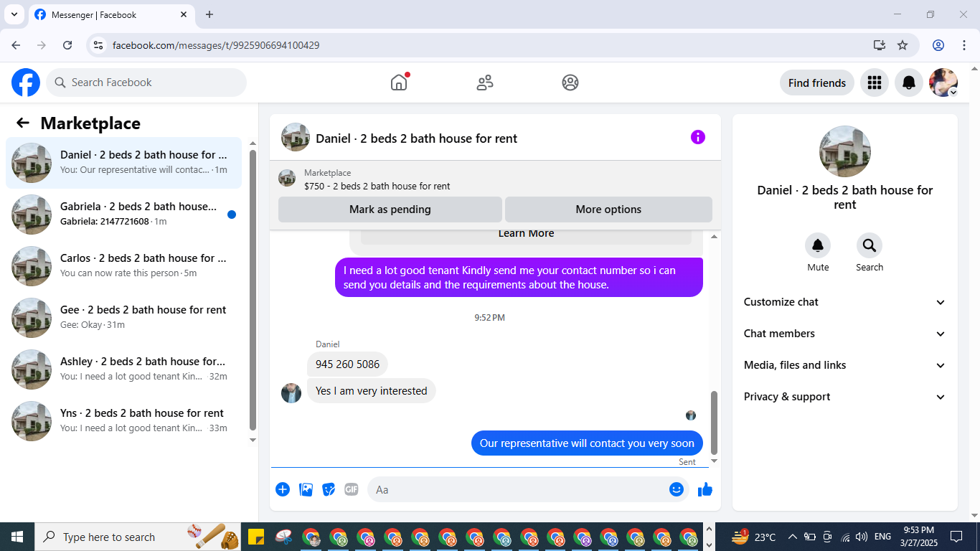
Task: Open the Friends icon in top navigation
Action: (x=485, y=83)
